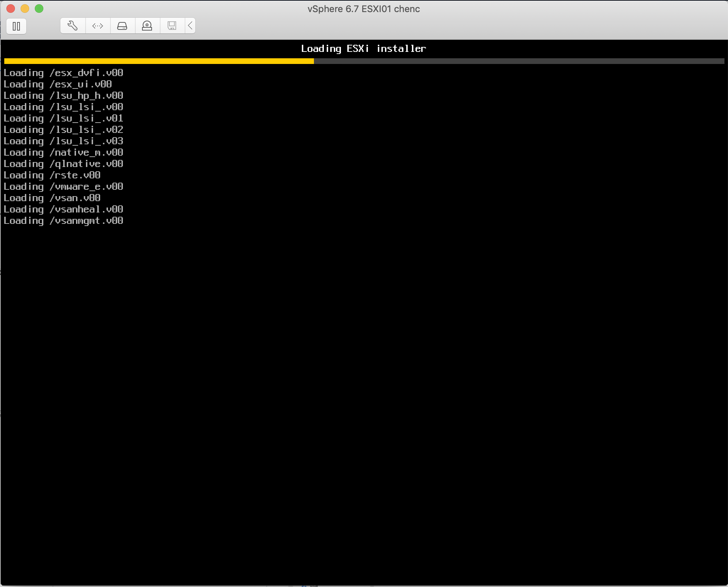This screenshot has width=728, height=587.
Task: Collapse toolbar devices with left chevron
Action: pos(190,26)
